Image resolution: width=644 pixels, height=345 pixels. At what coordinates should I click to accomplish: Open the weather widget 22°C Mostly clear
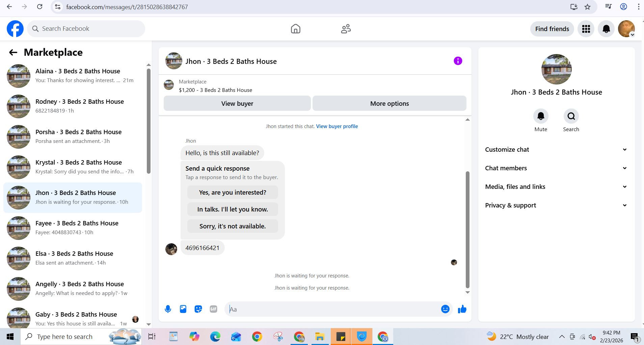pos(518,337)
